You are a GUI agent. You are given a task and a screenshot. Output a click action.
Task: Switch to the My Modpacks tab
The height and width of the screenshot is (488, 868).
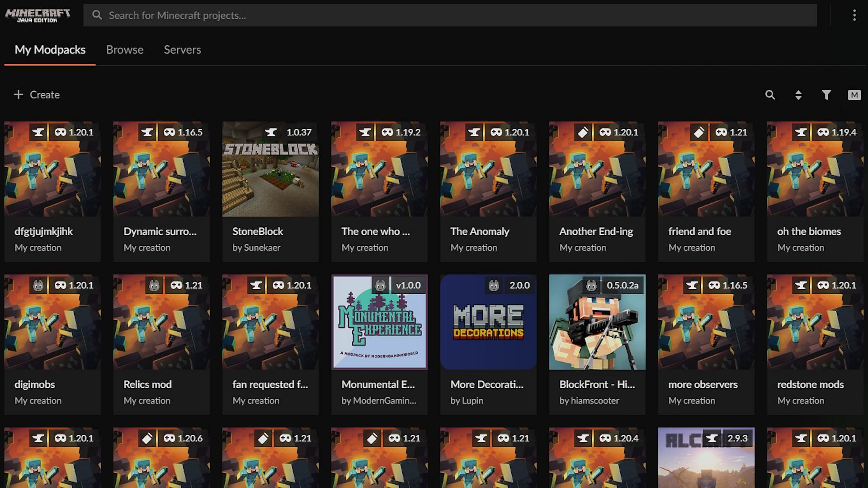pos(50,50)
